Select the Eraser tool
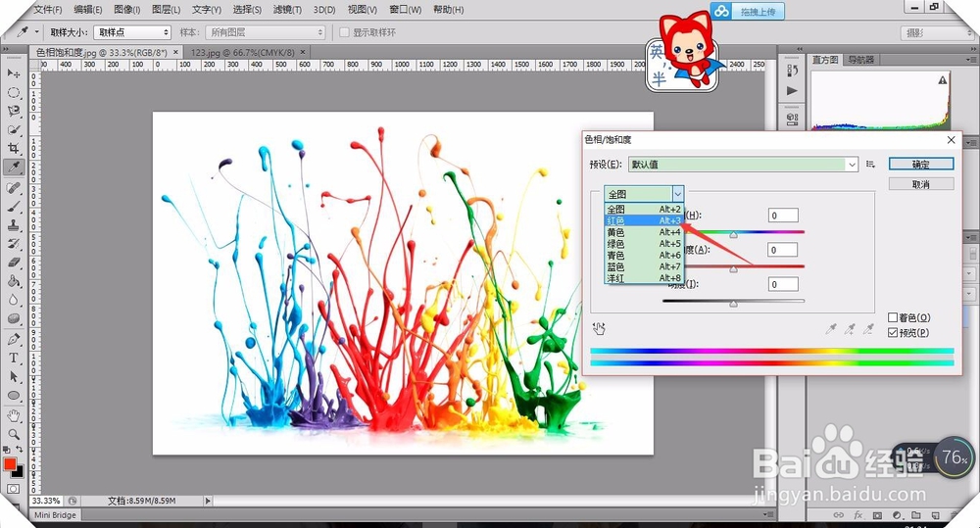980x528 pixels. tap(13, 263)
